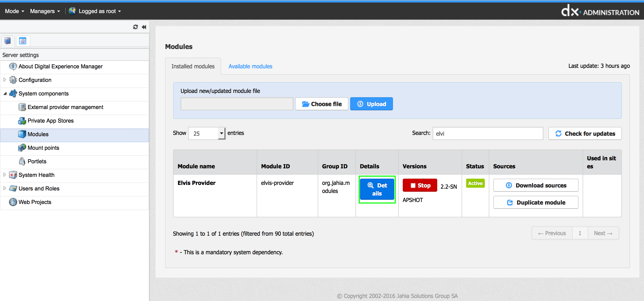Click the Modules blue cube icon

point(22,134)
